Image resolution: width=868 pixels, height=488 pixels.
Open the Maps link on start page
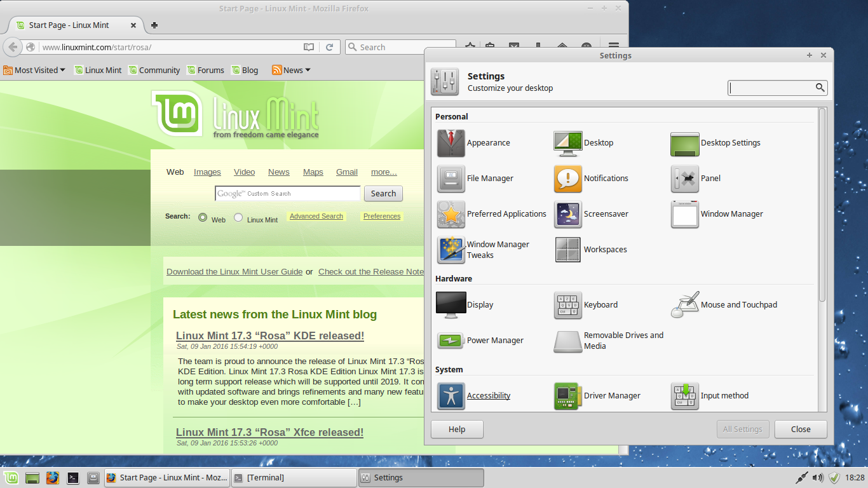tap(313, 172)
